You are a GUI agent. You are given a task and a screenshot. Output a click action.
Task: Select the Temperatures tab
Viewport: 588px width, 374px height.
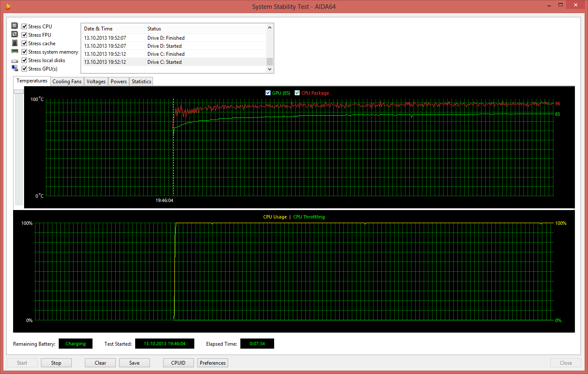pyautogui.click(x=32, y=81)
